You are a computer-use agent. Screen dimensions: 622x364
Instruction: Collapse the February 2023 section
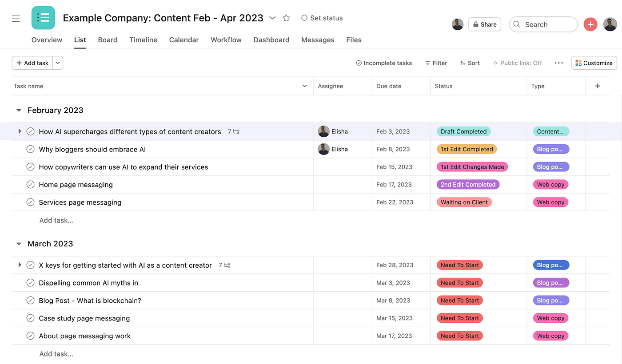point(18,110)
